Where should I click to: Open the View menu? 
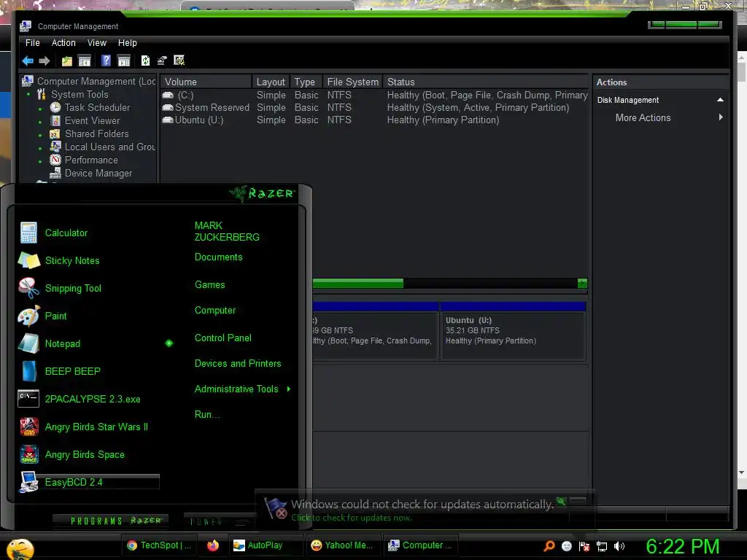tap(97, 43)
